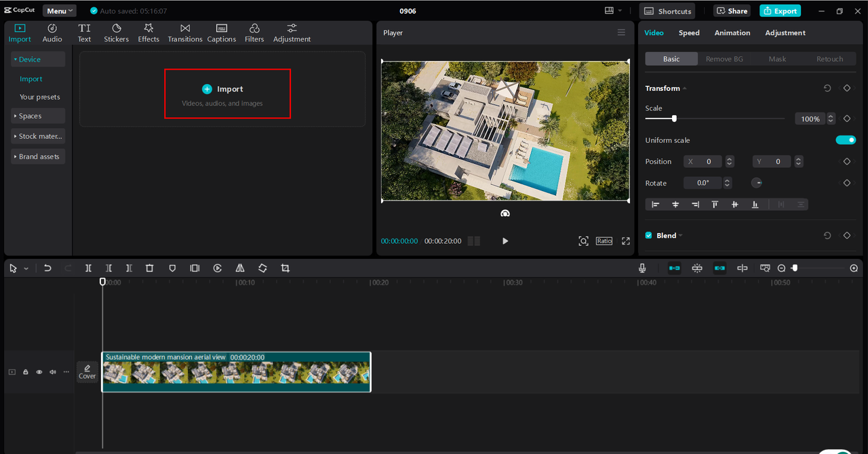The width and height of the screenshot is (868, 454).
Task: Click the fullscreen icon in the Player
Action: (x=626, y=241)
